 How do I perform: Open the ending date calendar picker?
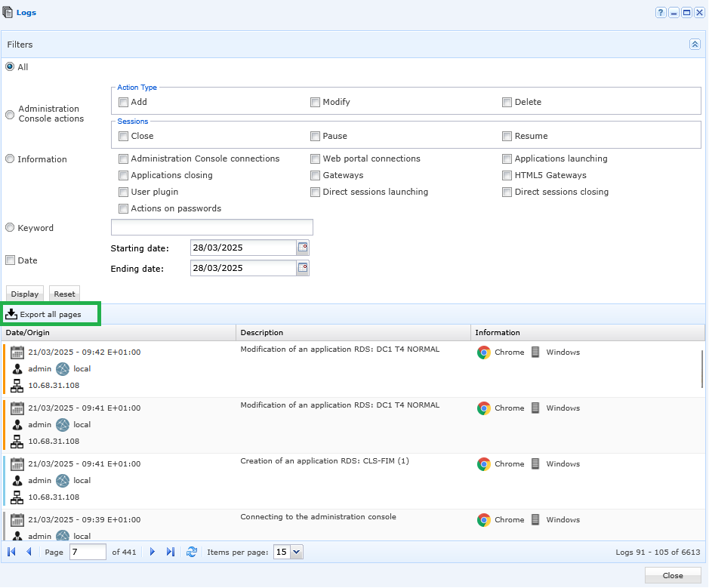[303, 268]
